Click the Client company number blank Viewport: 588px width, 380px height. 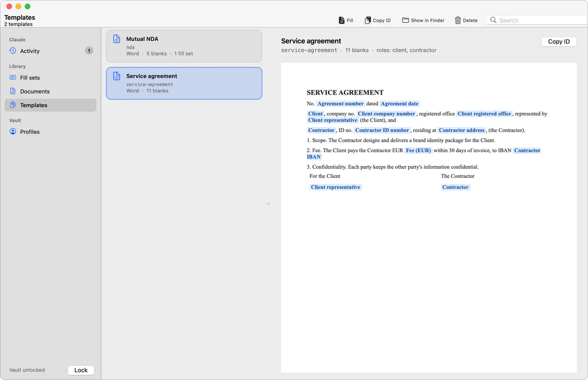coord(386,114)
